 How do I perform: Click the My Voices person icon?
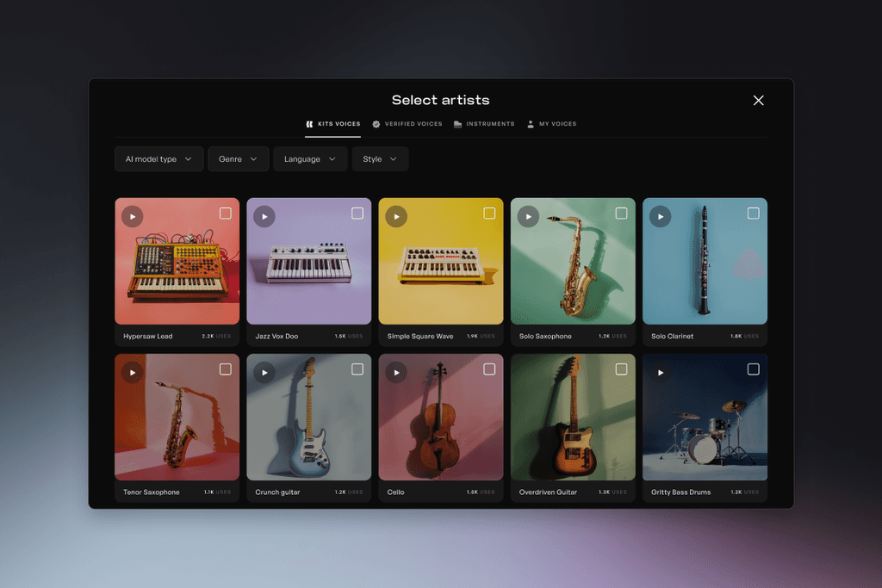530,124
